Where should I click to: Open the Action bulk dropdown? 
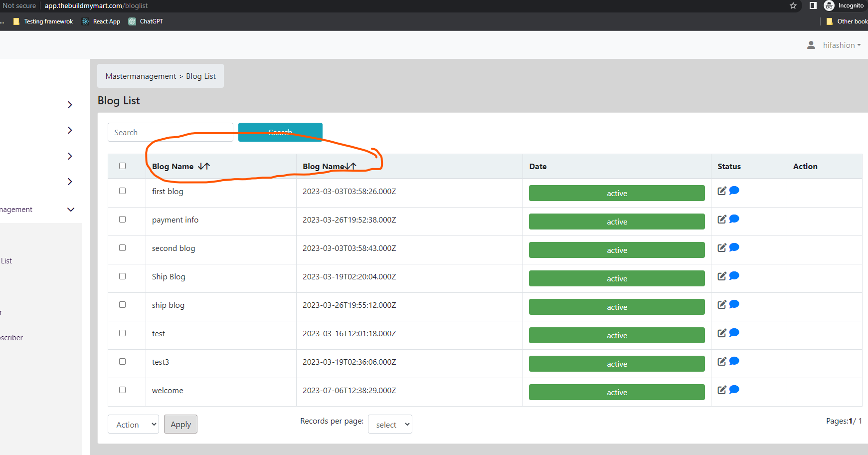pyautogui.click(x=133, y=424)
